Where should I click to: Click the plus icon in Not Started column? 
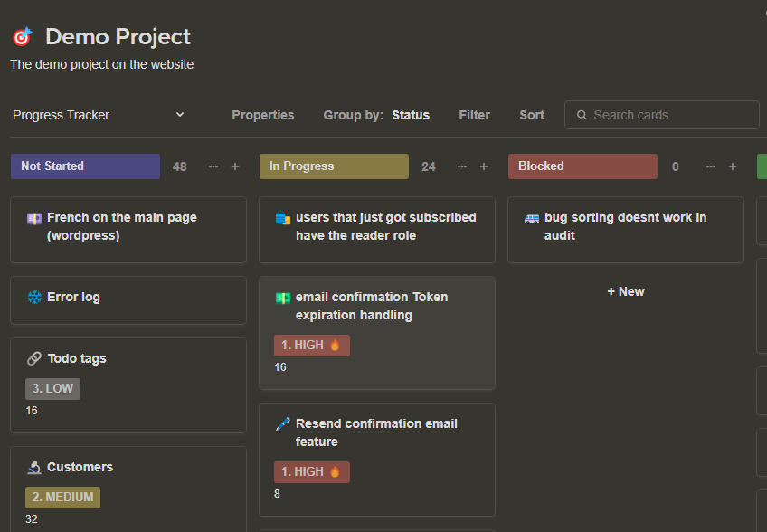click(x=235, y=166)
